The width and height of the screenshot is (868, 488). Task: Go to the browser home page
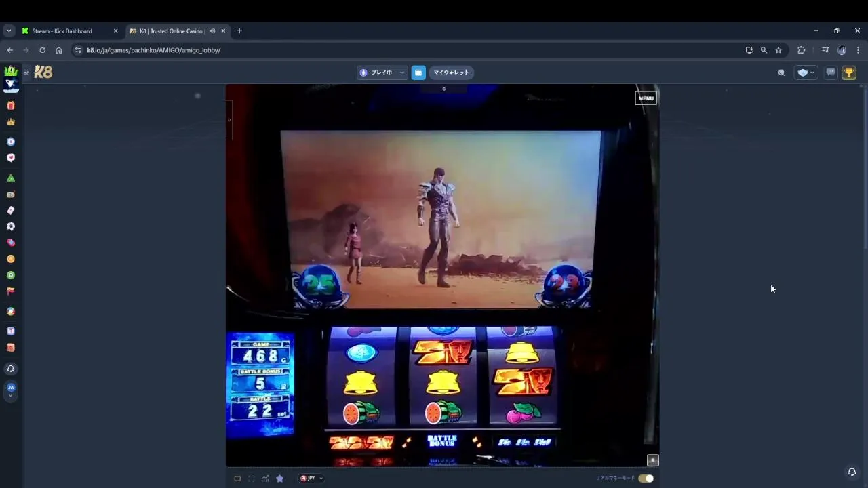(x=58, y=50)
